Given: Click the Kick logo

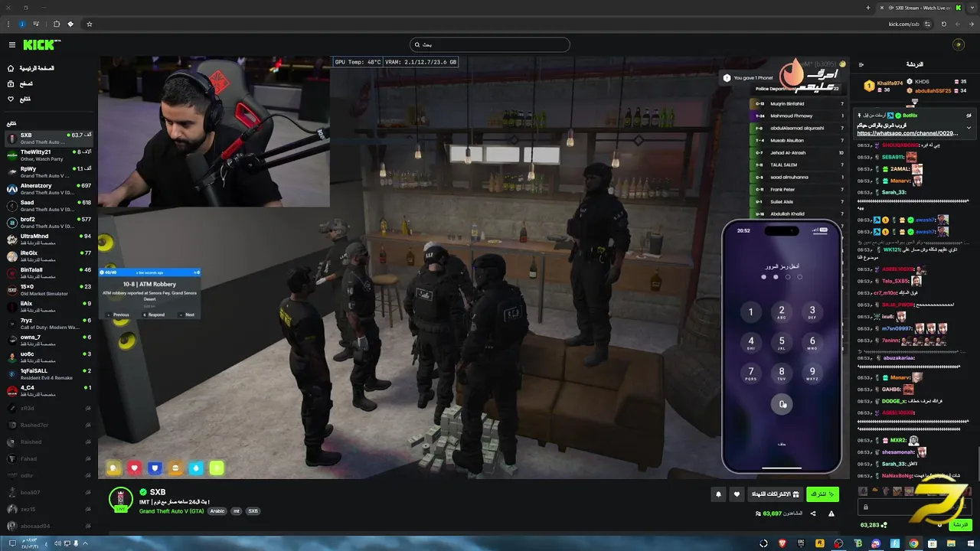Looking at the screenshot, I should tap(40, 45).
